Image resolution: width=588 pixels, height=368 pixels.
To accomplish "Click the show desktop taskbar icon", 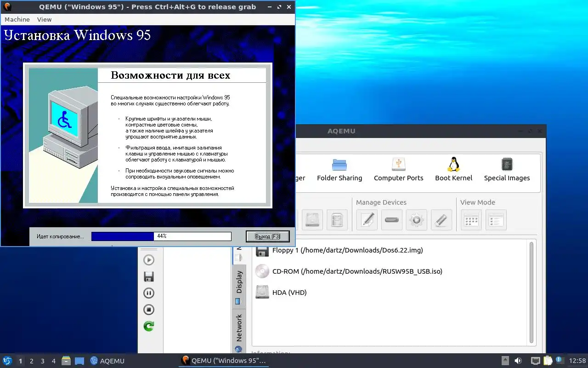I will (79, 361).
